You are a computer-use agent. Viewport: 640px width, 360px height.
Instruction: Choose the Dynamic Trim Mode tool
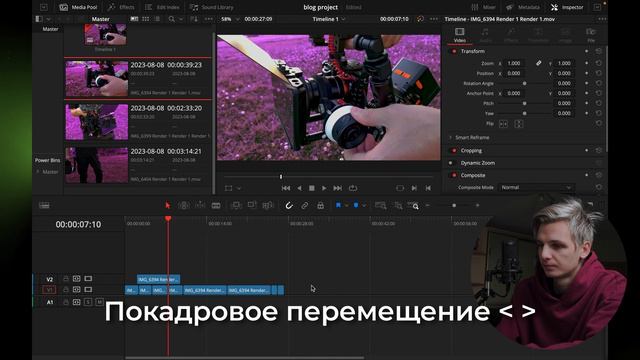point(200,205)
